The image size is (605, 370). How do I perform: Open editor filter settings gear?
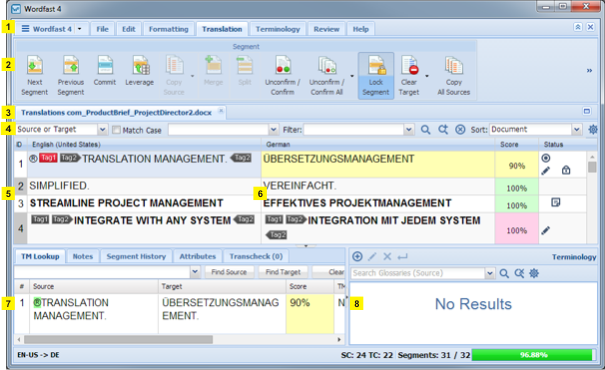[593, 130]
